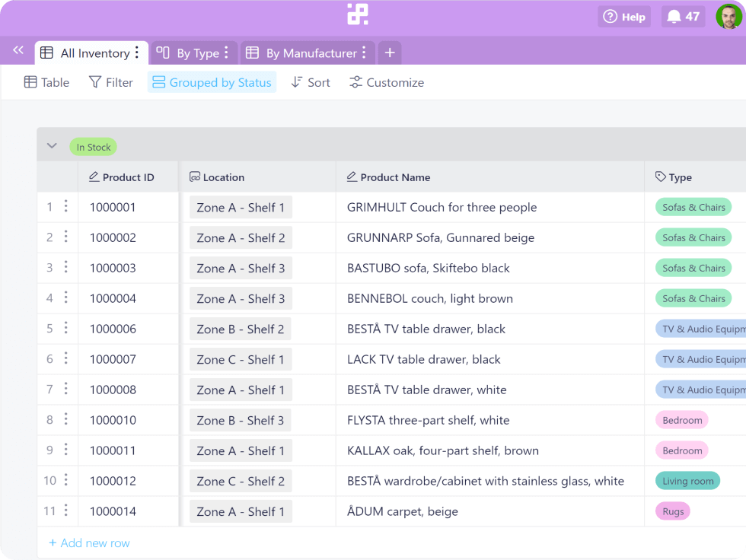Open Grouped by Status settings
The width and height of the screenshot is (746, 560).
[212, 82]
